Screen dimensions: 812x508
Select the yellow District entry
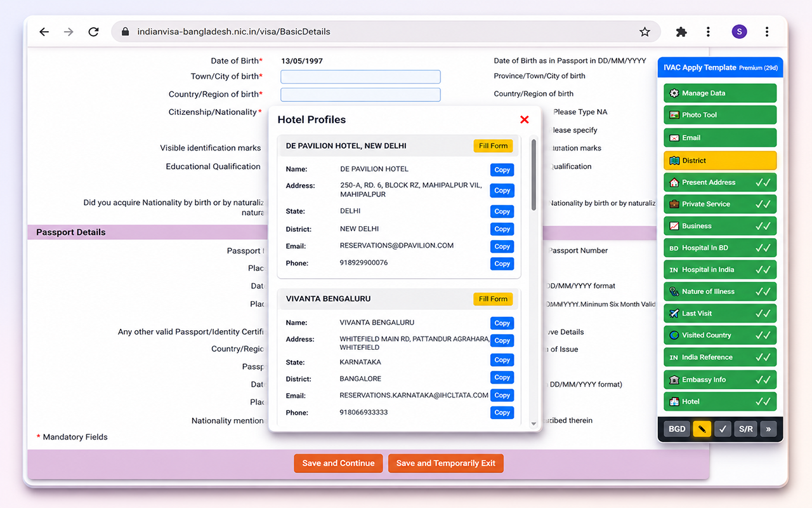click(720, 161)
